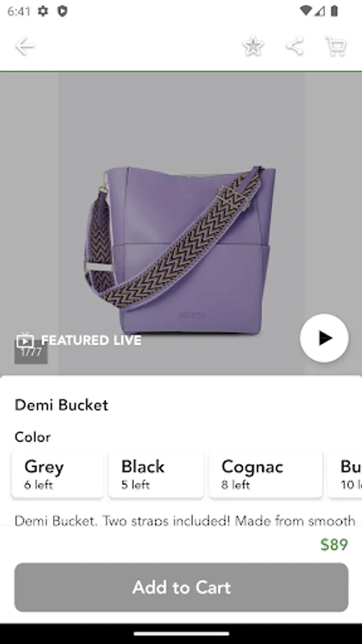This screenshot has height=644, width=362.
Task: Expand the Demi Bucket description text
Action: [185, 521]
